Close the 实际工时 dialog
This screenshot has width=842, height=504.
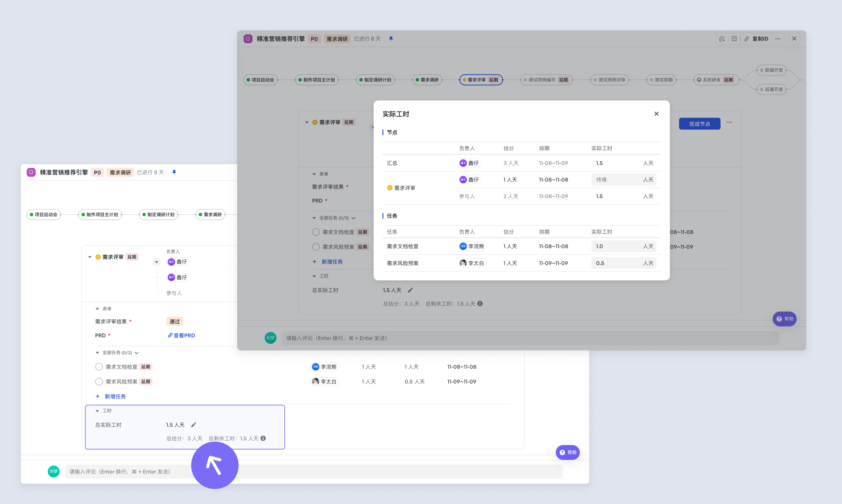pos(657,114)
